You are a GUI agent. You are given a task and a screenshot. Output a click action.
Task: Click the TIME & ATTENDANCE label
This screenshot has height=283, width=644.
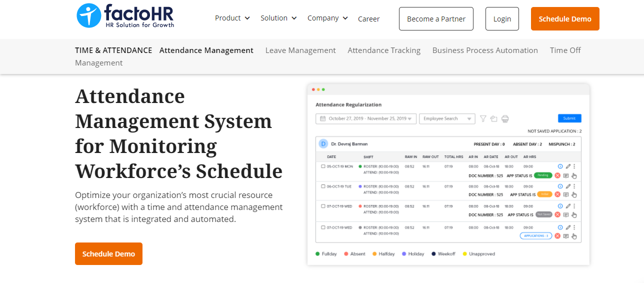113,50
